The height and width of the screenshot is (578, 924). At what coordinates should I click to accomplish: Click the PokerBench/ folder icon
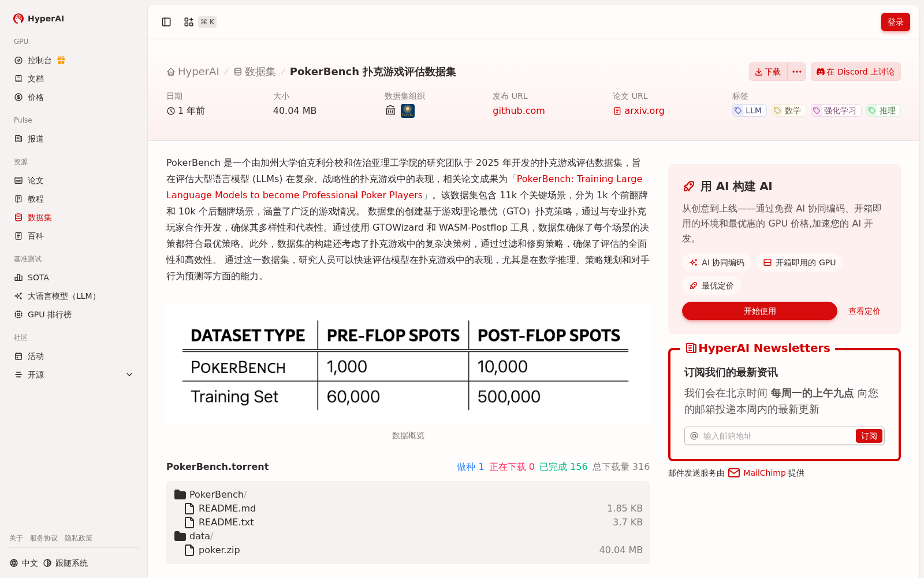click(x=180, y=495)
